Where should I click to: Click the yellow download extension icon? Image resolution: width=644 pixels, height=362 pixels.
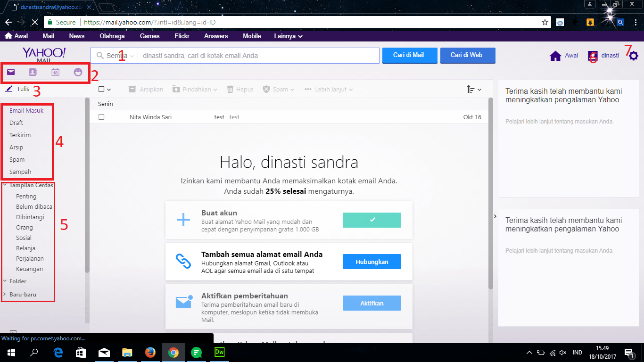click(590, 22)
